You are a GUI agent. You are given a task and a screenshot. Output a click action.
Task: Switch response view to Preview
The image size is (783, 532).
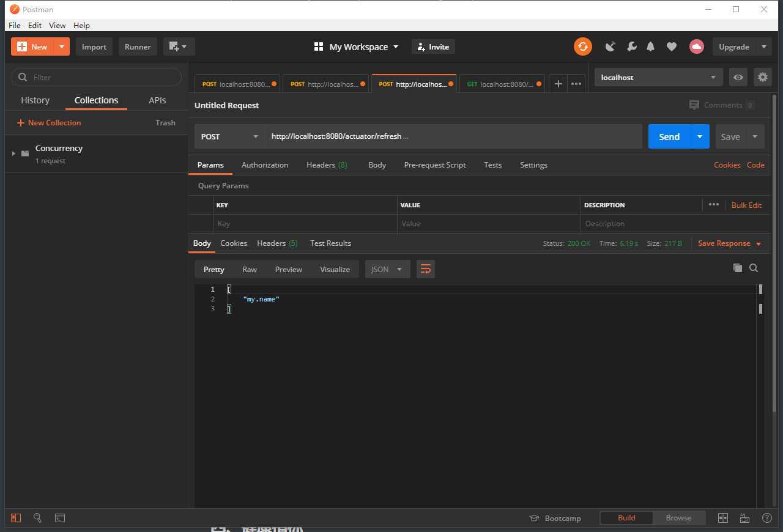[x=288, y=269]
